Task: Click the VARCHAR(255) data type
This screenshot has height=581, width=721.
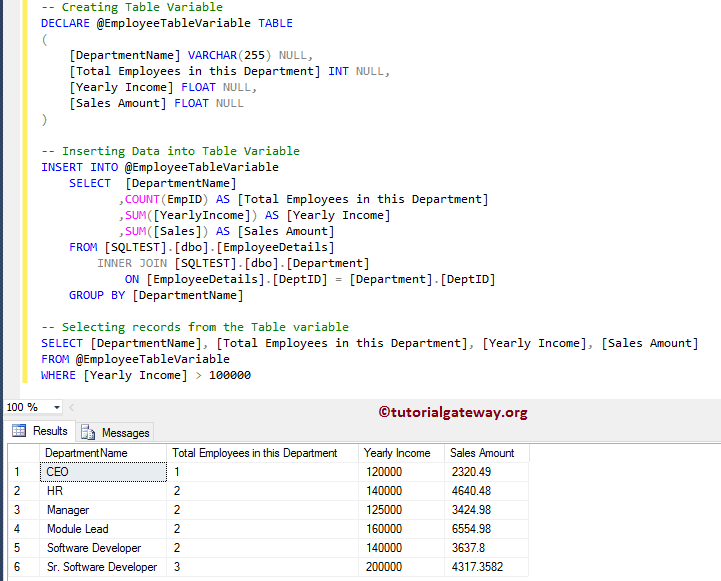Action: pyautogui.click(x=229, y=55)
